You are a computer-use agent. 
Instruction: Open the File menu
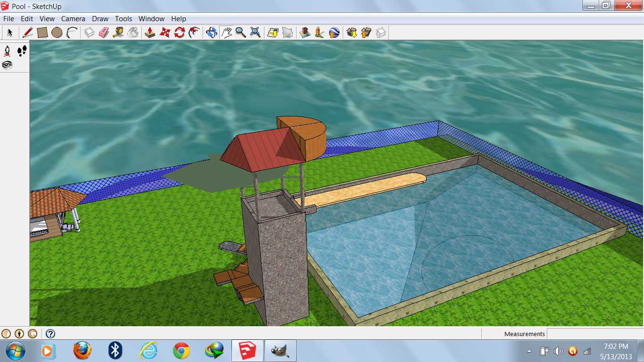(x=8, y=19)
